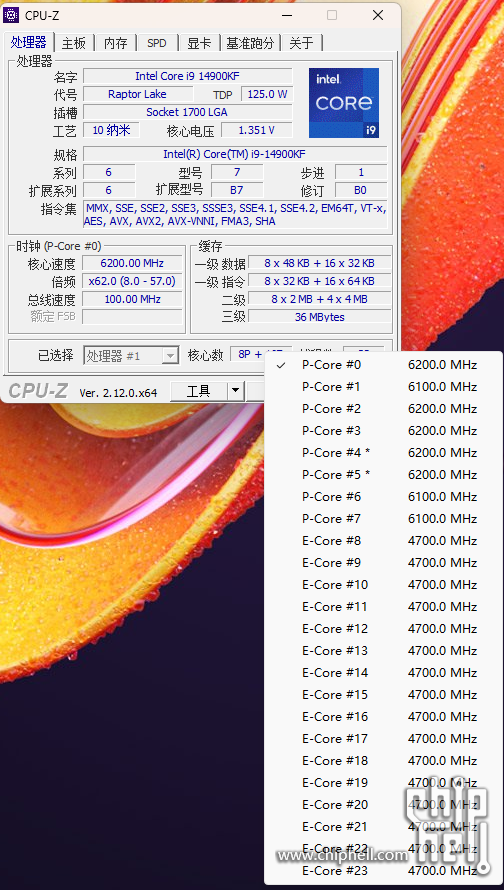504x890 pixels.
Task: Maximize the CPU-Z window
Action: coord(332,15)
